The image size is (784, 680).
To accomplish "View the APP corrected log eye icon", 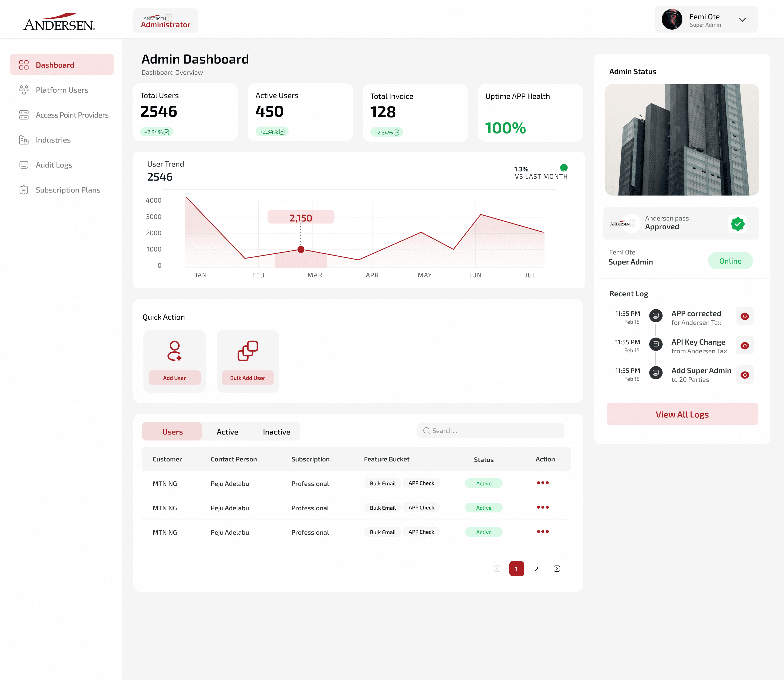I will click(x=745, y=316).
